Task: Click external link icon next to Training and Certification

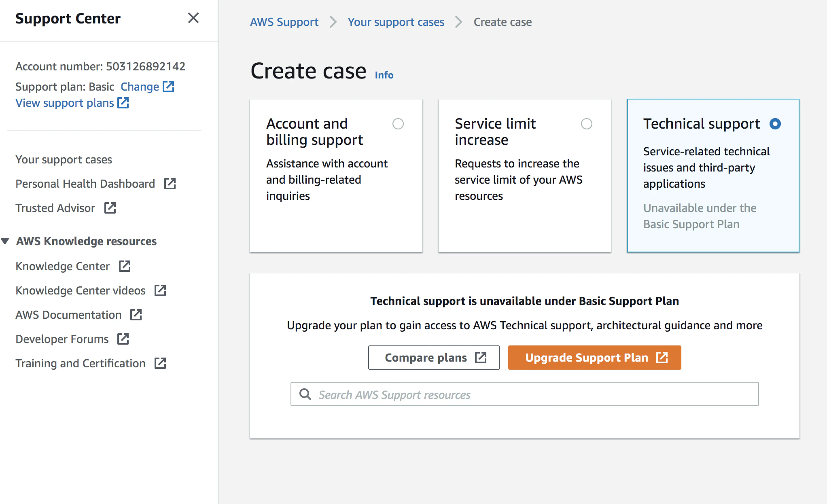Action: [x=160, y=363]
